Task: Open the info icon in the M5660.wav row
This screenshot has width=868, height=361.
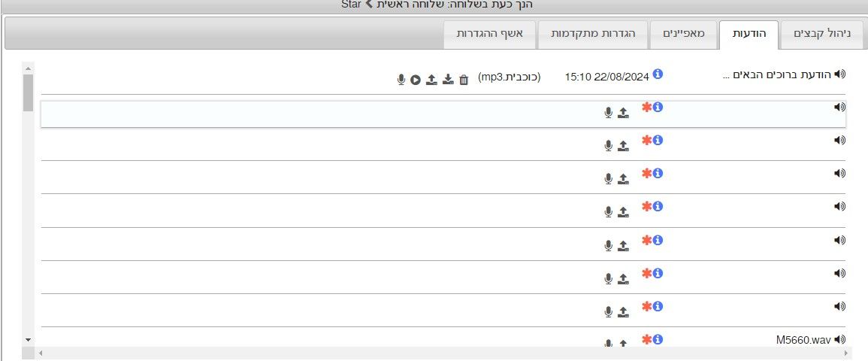Action: click(x=658, y=339)
